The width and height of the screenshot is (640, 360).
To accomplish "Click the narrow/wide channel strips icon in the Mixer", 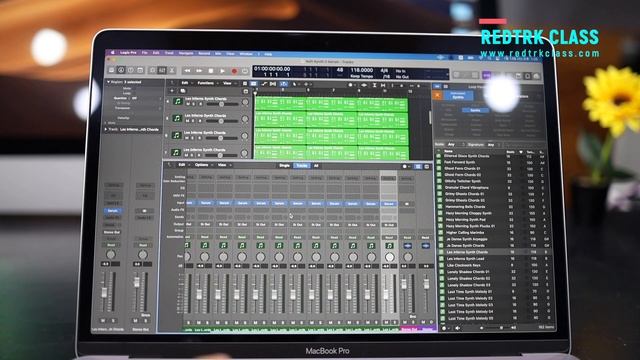I will pyautogui.click(x=418, y=167).
